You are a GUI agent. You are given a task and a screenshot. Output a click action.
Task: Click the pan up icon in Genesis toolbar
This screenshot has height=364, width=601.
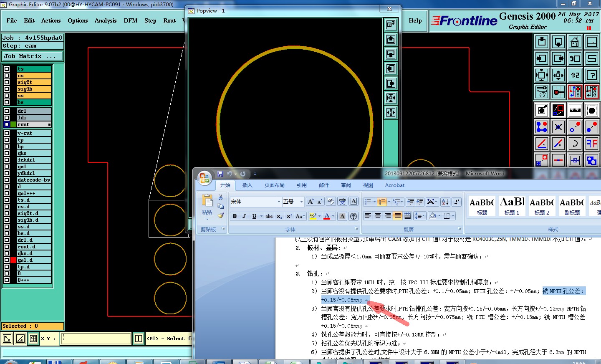pyautogui.click(x=542, y=42)
